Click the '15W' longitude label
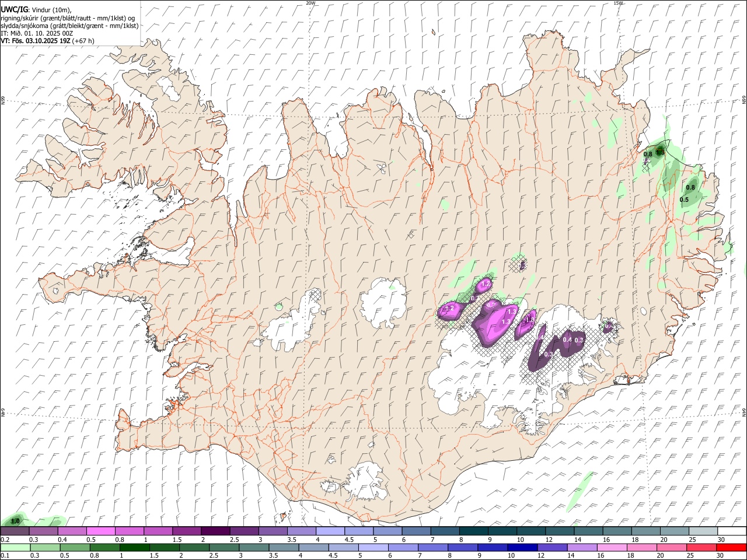747x560 pixels. tap(618, 3)
